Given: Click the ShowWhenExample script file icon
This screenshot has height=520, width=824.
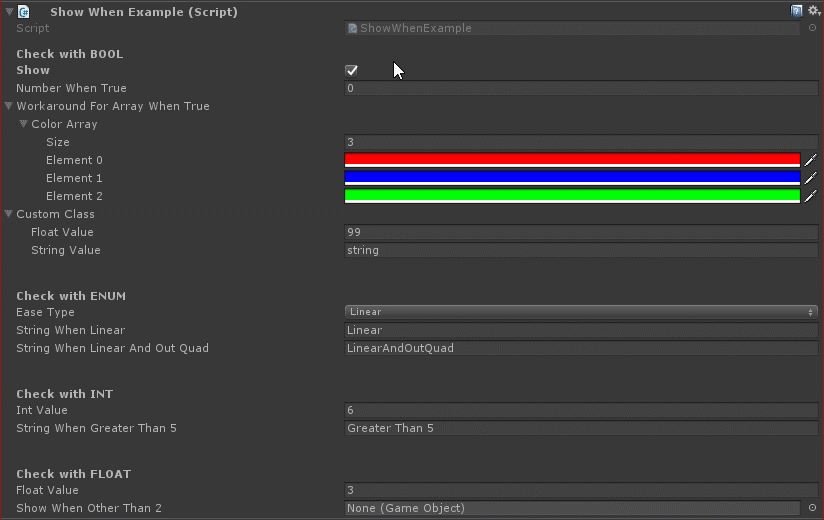Looking at the screenshot, I should tap(353, 28).
